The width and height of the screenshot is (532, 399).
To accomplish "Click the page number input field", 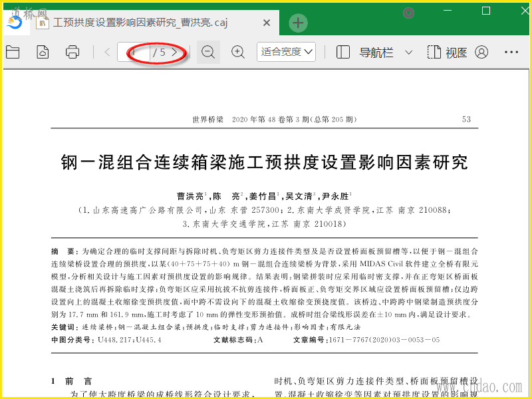I will (134, 53).
